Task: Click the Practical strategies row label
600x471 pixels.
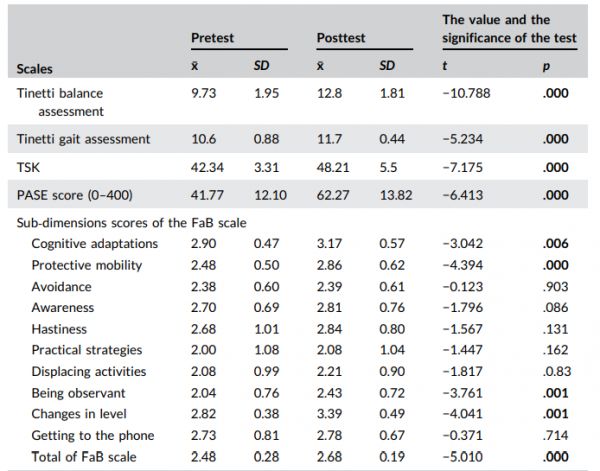Action: [86, 350]
